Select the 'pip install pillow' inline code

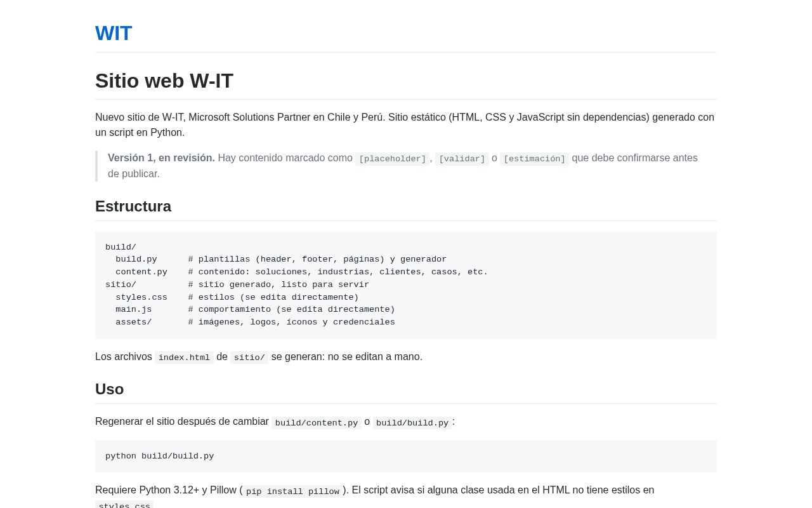(x=292, y=491)
